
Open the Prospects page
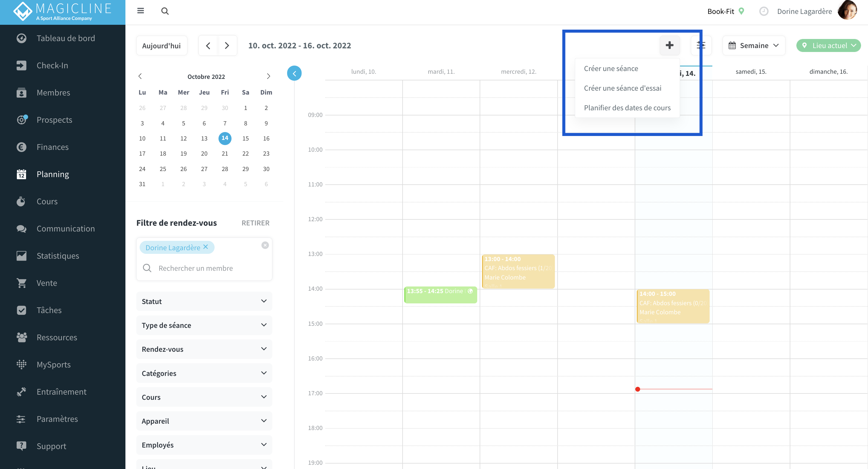coord(63,120)
